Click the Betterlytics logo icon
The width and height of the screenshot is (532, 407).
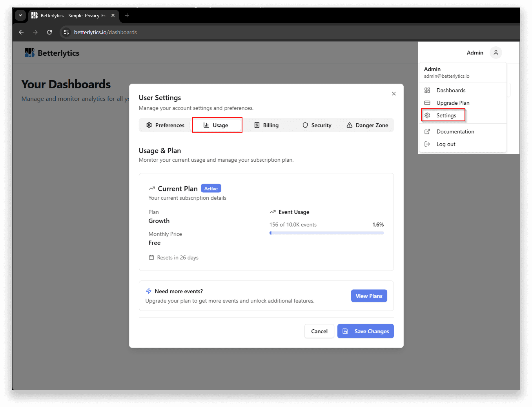29,53
